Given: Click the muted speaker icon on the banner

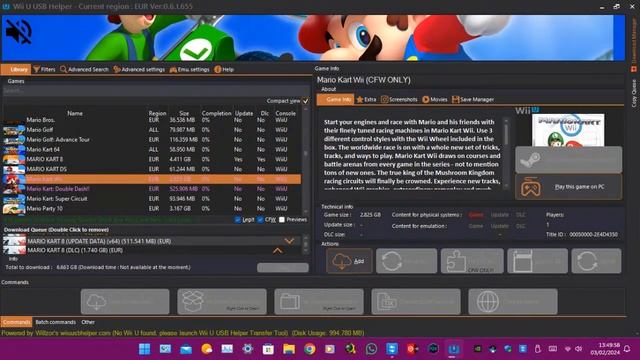Looking at the screenshot, I should [x=19, y=32].
